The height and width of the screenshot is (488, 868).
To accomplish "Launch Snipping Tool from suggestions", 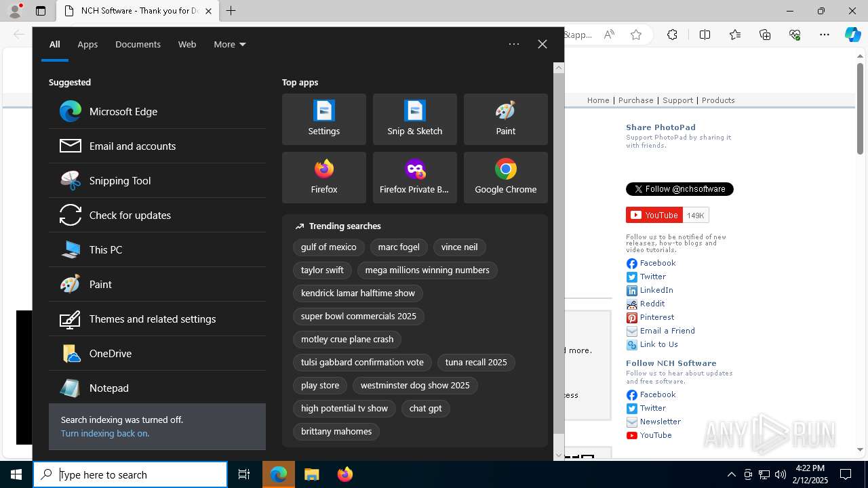I will 157,180.
